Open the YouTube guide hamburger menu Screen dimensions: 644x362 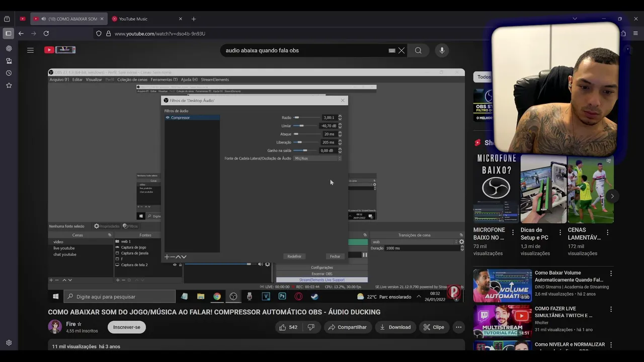(x=30, y=50)
